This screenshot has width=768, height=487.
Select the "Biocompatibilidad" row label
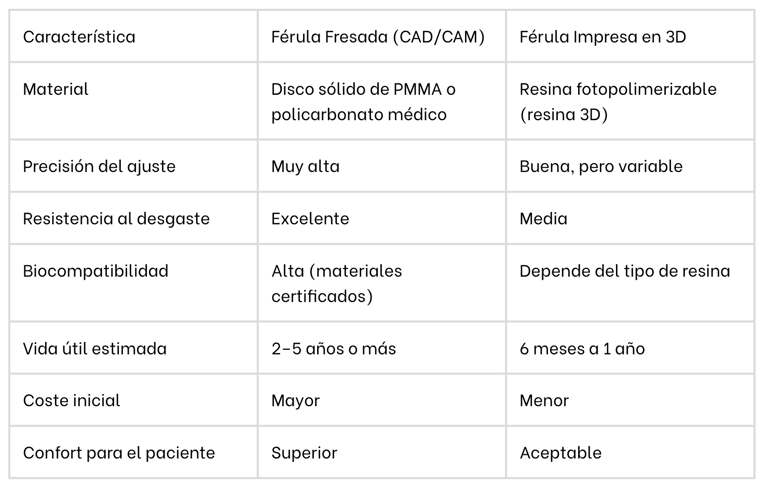pos(96,271)
